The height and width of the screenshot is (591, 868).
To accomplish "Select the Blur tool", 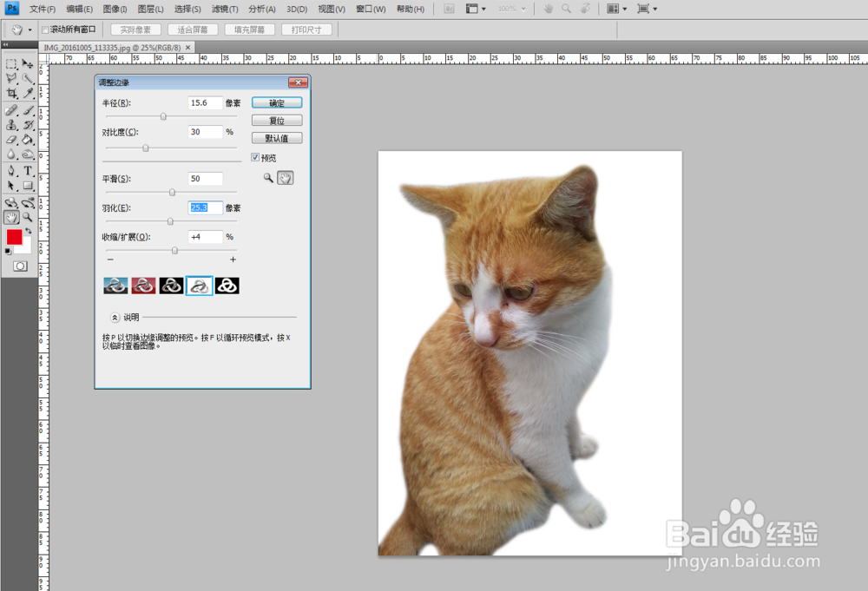I will pos(11,154).
